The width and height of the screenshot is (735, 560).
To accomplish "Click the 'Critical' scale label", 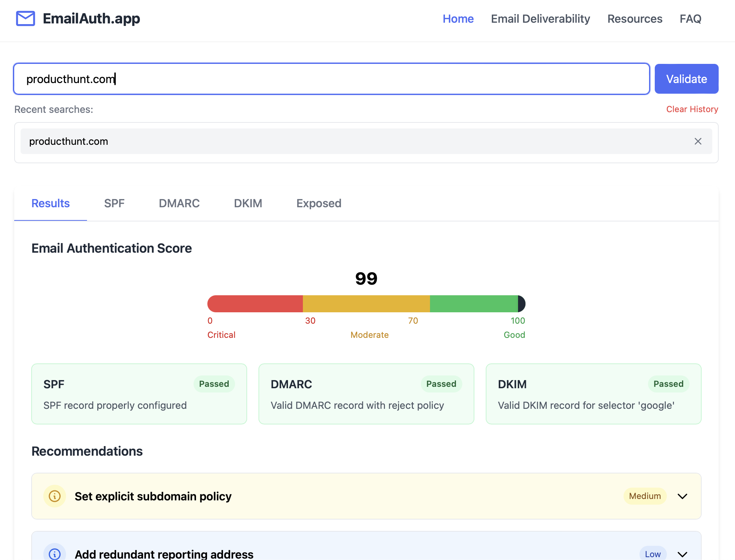I will pyautogui.click(x=221, y=335).
